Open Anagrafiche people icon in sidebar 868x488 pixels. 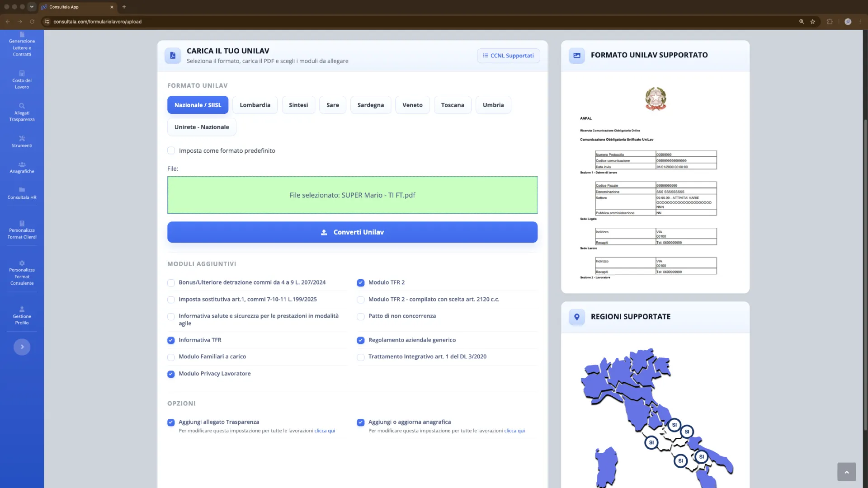click(x=22, y=164)
